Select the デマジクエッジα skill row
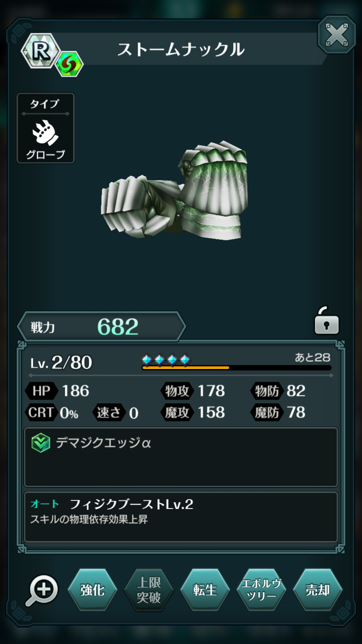 181,457
